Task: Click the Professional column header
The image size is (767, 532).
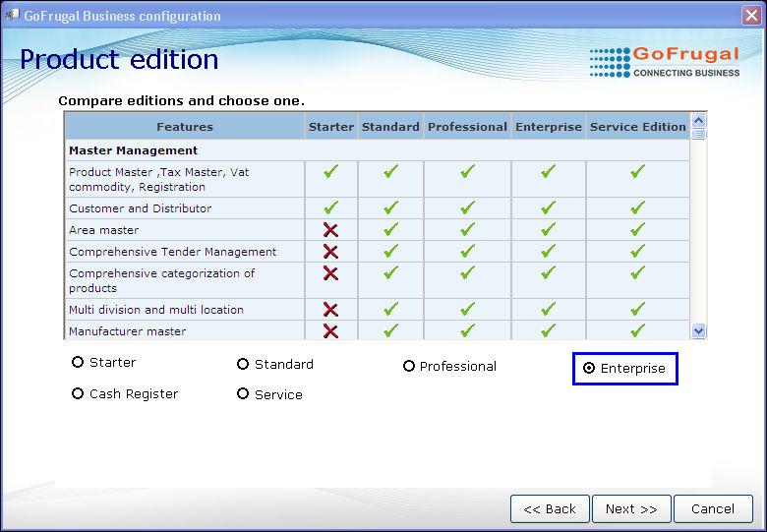Action: (467, 127)
